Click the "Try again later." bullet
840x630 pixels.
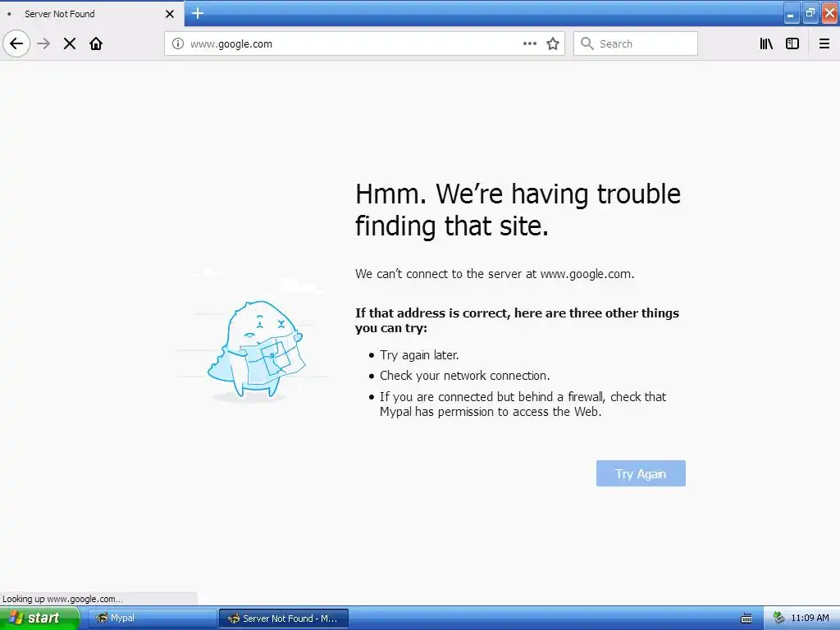pyautogui.click(x=419, y=355)
